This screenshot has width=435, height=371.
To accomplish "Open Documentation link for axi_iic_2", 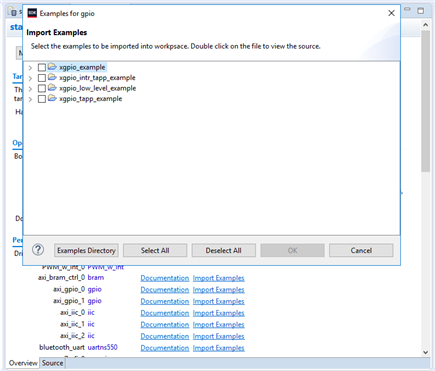I will pyautogui.click(x=165, y=336).
